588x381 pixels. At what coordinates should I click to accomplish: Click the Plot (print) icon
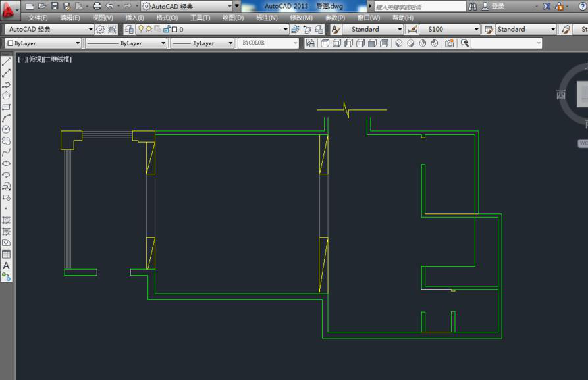(x=97, y=6)
